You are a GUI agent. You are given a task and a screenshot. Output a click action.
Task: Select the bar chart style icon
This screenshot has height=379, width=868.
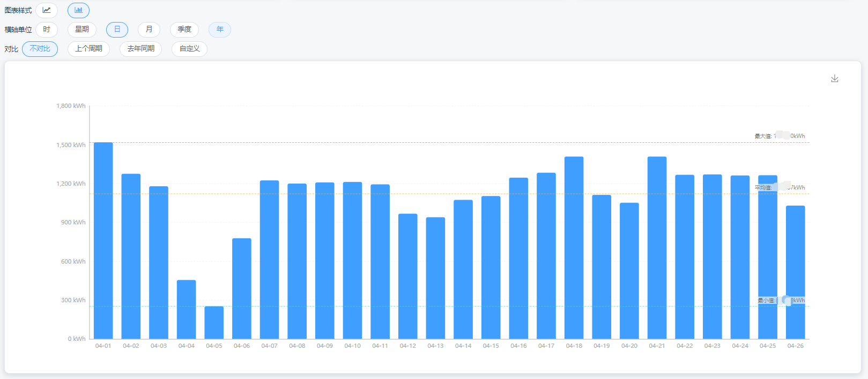click(x=78, y=10)
